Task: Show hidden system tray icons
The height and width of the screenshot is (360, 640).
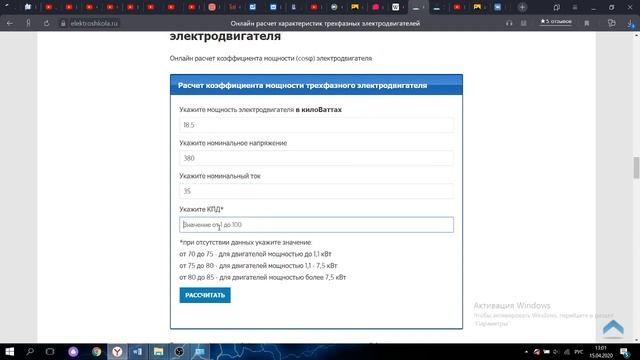Action: point(526,352)
